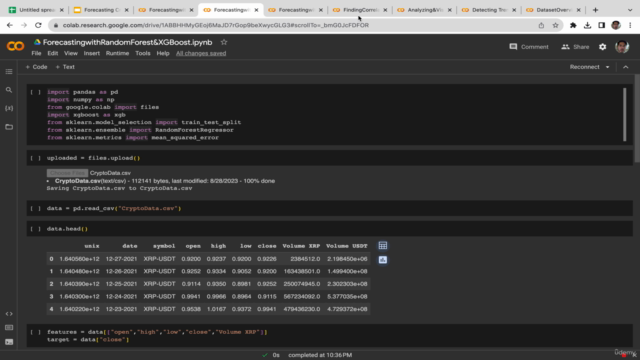Click the Google account avatar in Colab

pos(622,47)
